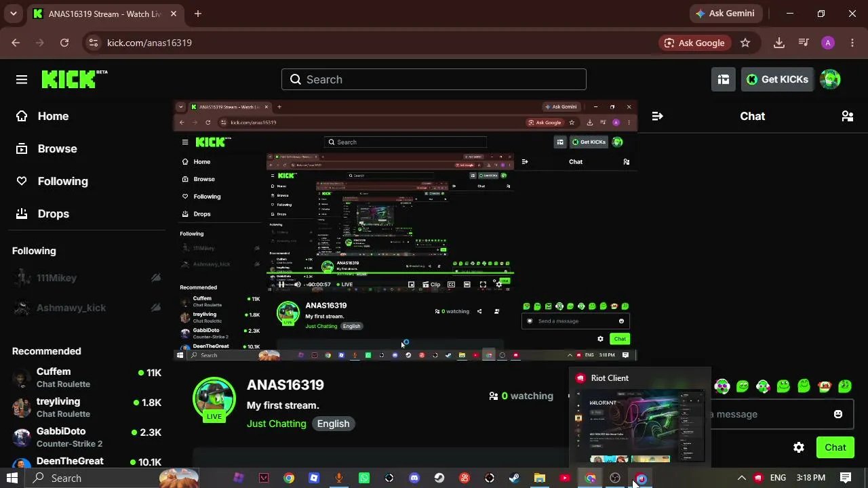Open YouTube from the taskbar
This screenshot has height=488, width=868.
(x=565, y=478)
